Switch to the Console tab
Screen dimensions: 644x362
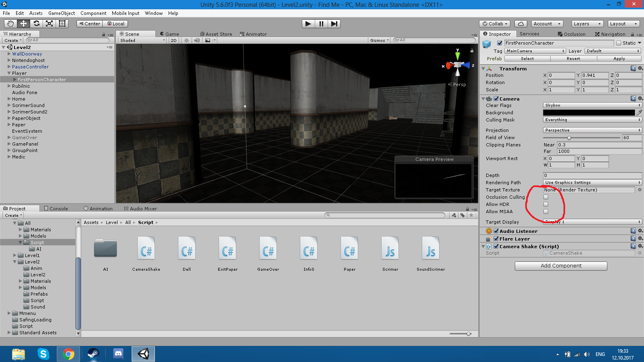[56, 208]
